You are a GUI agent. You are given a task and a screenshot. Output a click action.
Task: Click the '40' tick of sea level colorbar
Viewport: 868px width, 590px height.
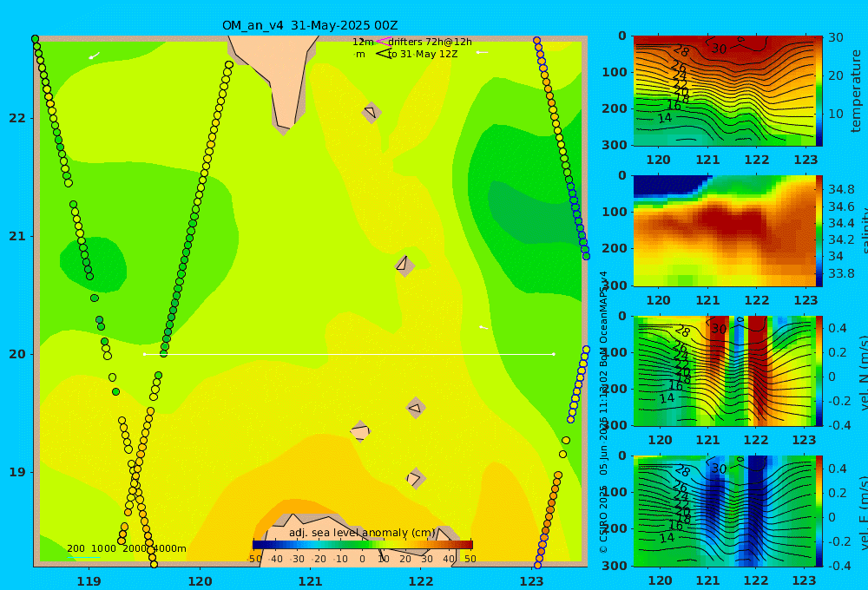coord(449,559)
